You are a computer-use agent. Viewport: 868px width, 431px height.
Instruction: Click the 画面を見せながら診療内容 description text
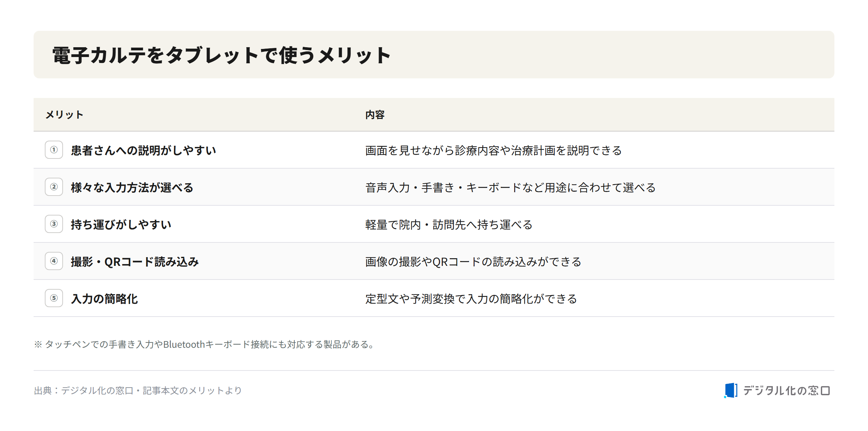pyautogui.click(x=493, y=150)
